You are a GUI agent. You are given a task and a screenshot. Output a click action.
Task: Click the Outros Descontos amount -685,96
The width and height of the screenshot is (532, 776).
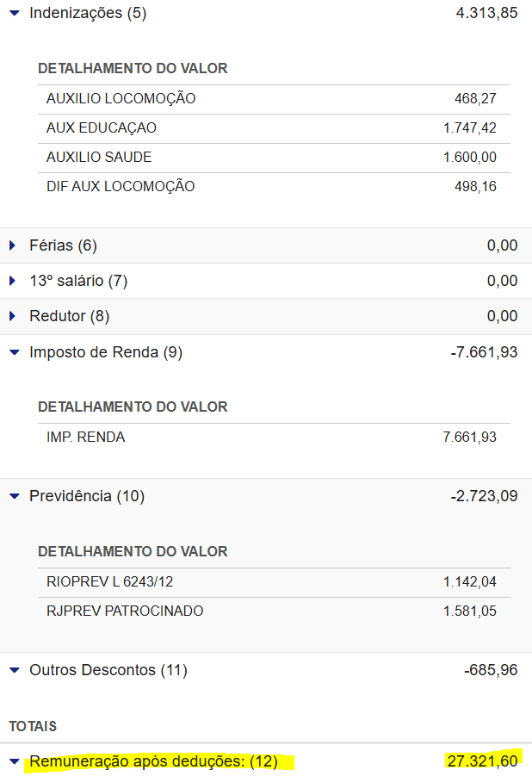tap(491, 670)
